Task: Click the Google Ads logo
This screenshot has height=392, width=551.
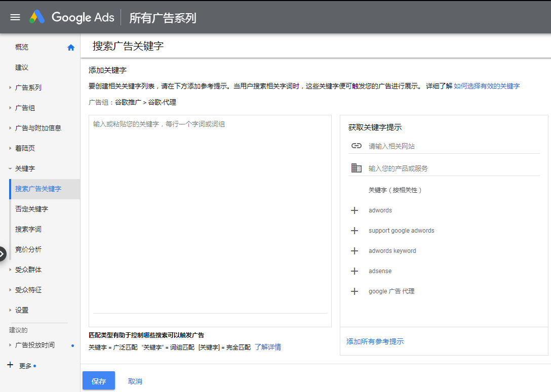Action: [x=72, y=17]
